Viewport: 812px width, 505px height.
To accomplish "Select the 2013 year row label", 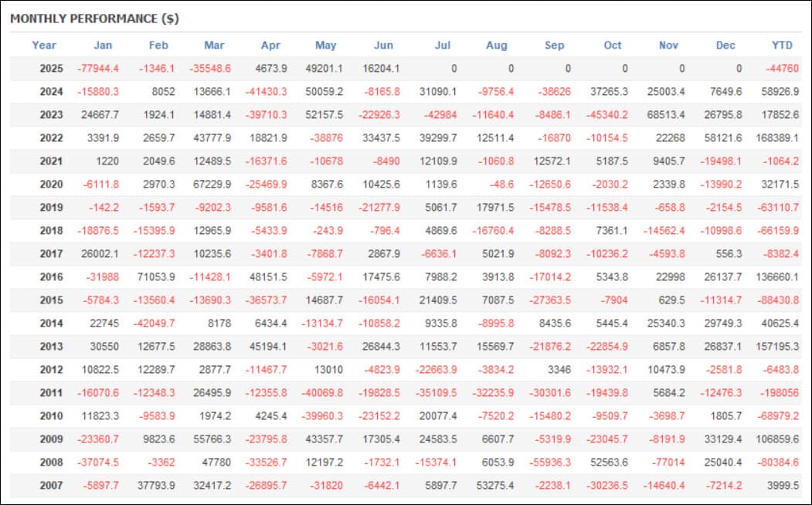I will point(51,347).
